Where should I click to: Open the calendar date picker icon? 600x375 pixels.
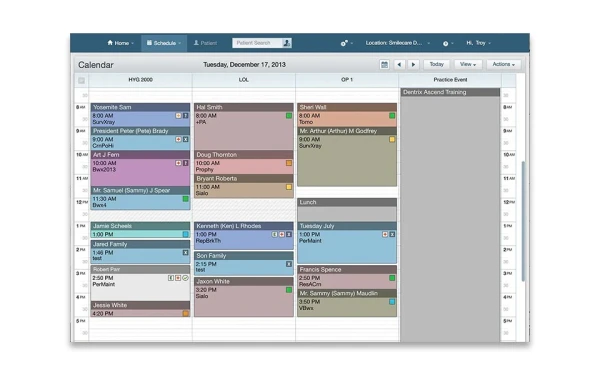point(384,65)
